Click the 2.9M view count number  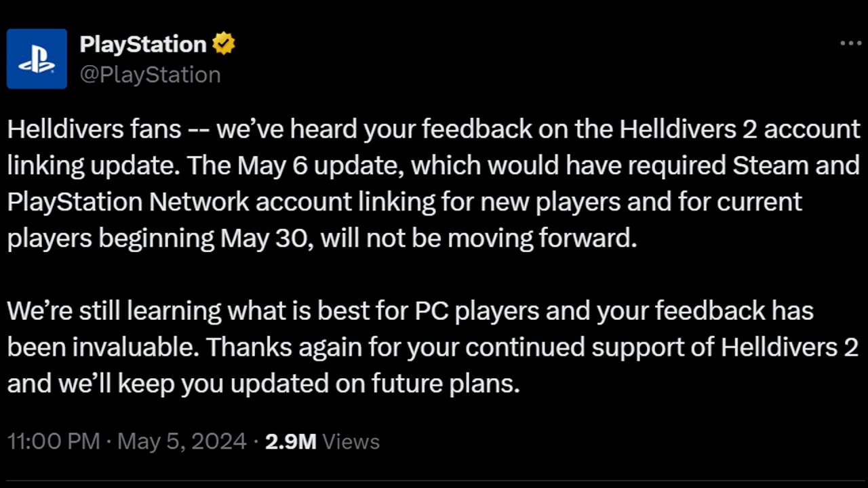pos(290,442)
